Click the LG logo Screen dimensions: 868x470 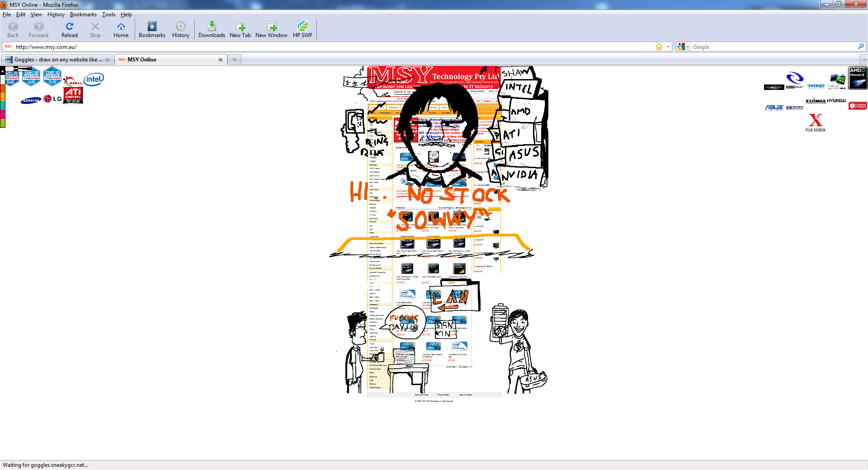[x=52, y=99]
